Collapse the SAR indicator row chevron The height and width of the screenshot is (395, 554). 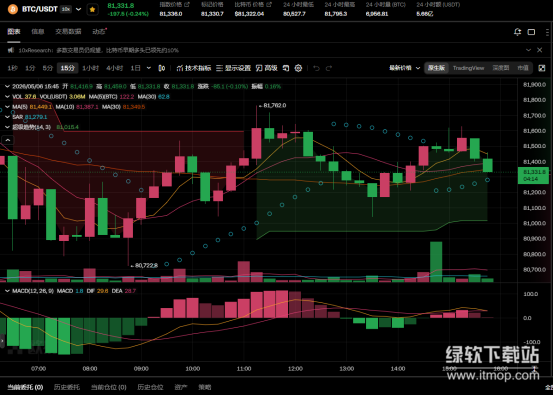click(x=7, y=117)
